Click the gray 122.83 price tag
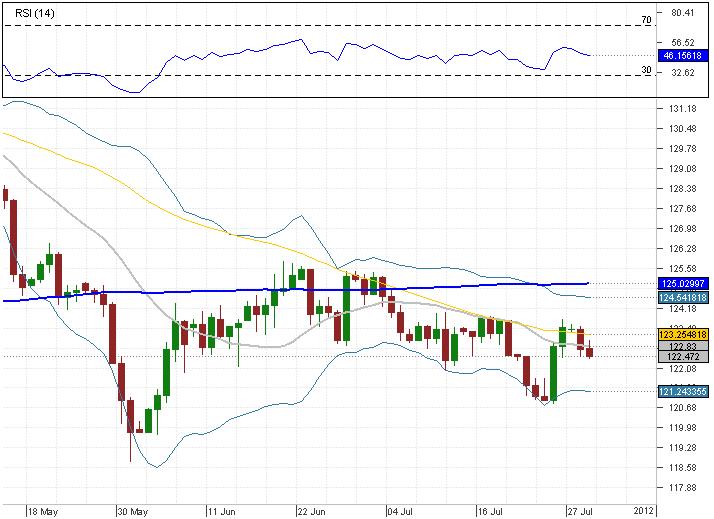 pos(679,346)
